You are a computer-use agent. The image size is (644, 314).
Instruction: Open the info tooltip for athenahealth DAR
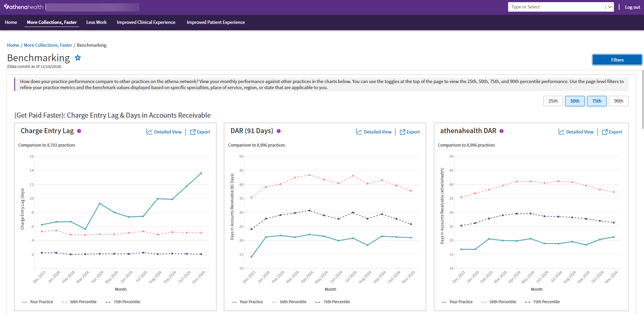(x=502, y=131)
